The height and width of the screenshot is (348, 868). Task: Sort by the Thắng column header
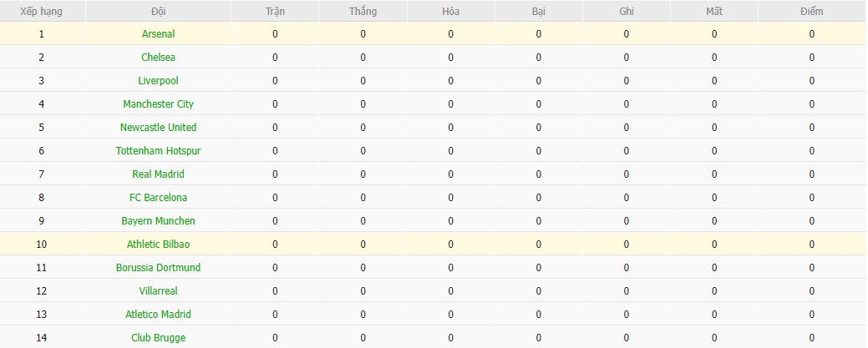tap(363, 12)
